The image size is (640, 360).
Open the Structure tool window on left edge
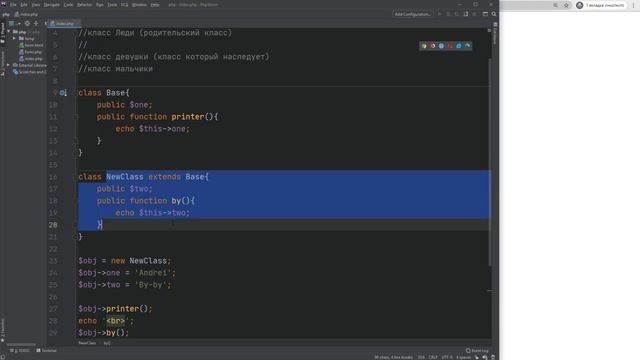(x=2, y=63)
